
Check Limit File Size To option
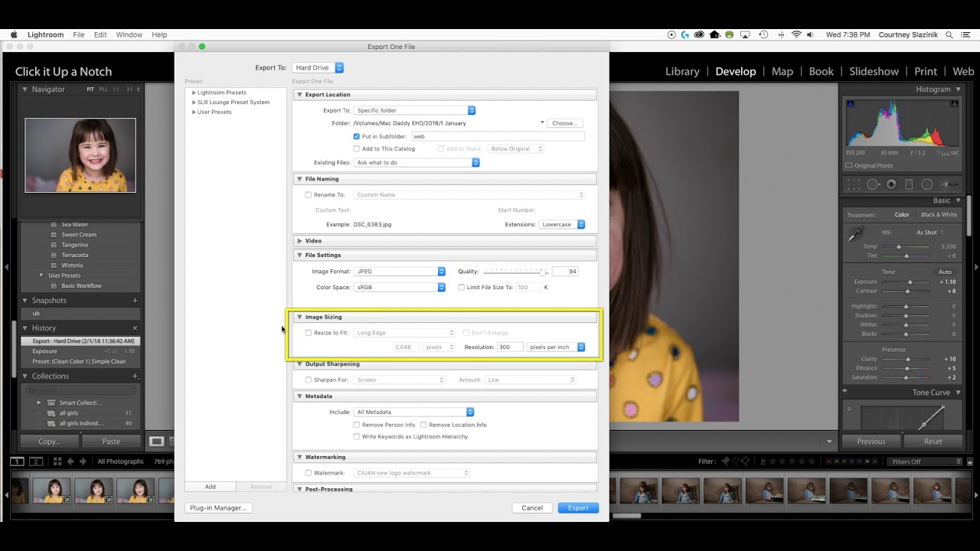point(462,287)
